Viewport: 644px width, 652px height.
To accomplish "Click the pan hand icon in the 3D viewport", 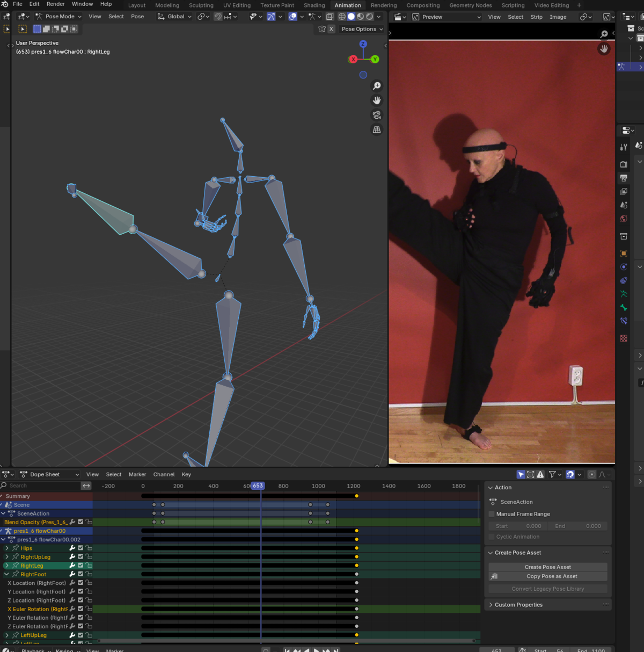I will 377,100.
